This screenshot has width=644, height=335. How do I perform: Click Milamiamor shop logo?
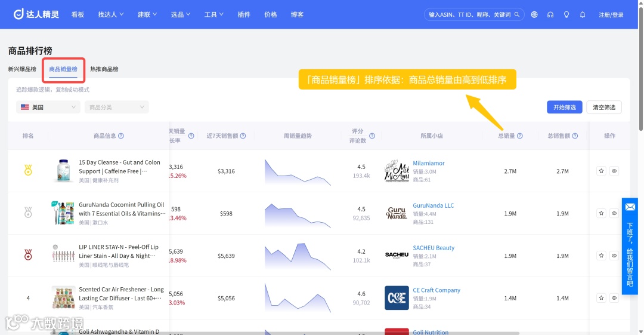pos(397,171)
